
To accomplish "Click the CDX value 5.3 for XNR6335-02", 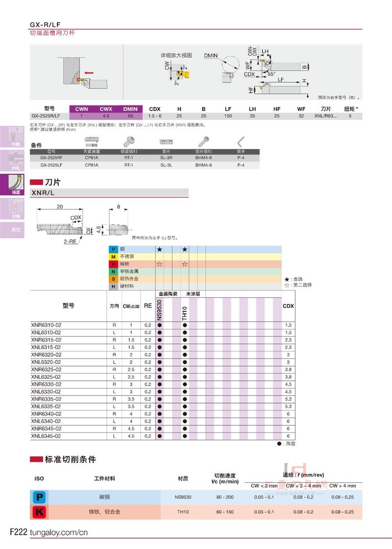I will [x=288, y=399].
